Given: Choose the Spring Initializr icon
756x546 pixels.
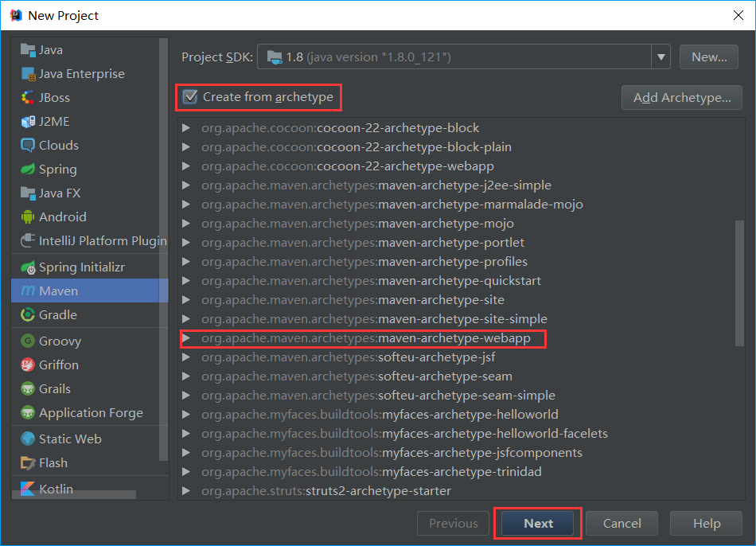Looking at the screenshot, I should click(x=28, y=267).
